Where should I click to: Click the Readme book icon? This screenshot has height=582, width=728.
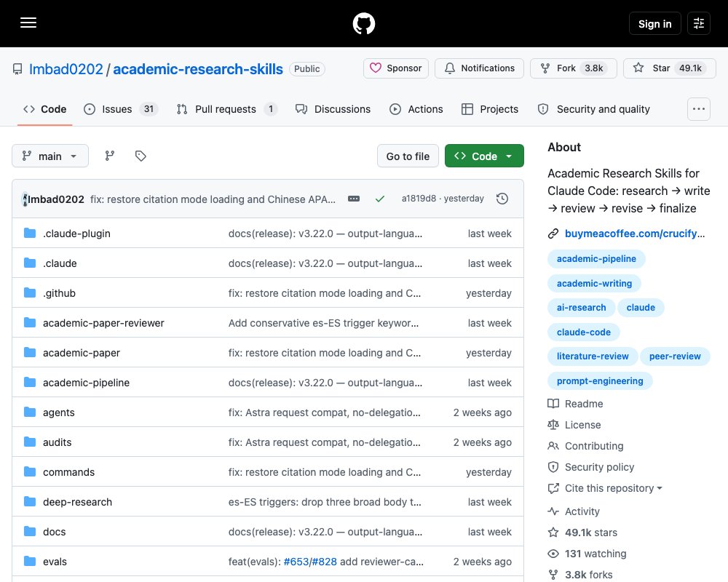click(553, 404)
